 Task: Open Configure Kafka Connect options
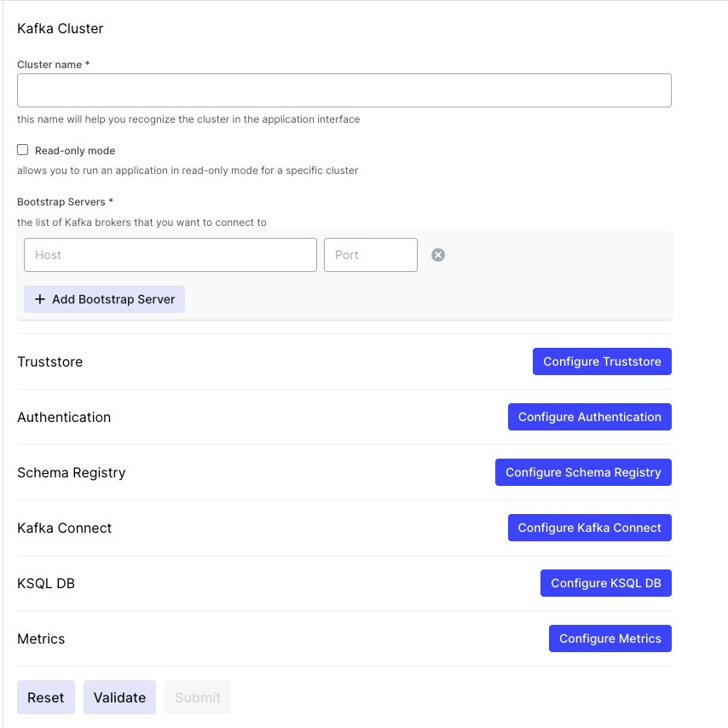pos(589,528)
